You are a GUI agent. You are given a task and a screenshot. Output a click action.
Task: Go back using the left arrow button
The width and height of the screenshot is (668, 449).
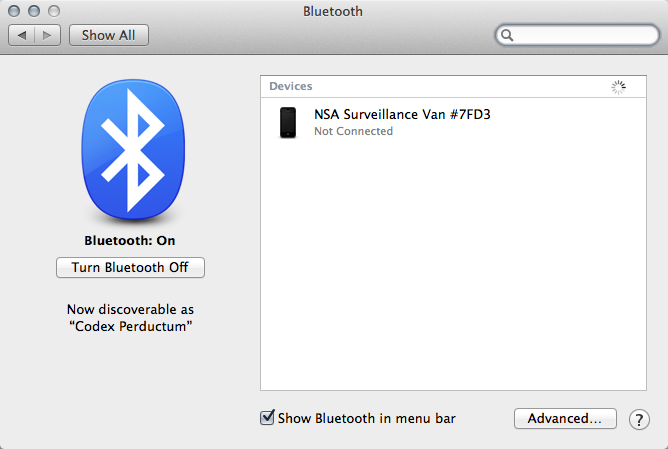(22, 35)
